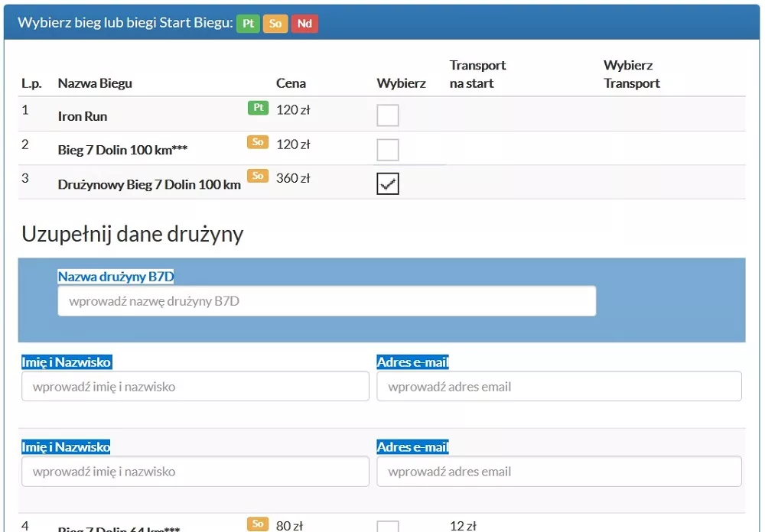Image resolution: width=765 pixels, height=532 pixels.
Task: Click the Pt badge beside Iron Run
Action: pyautogui.click(x=259, y=108)
